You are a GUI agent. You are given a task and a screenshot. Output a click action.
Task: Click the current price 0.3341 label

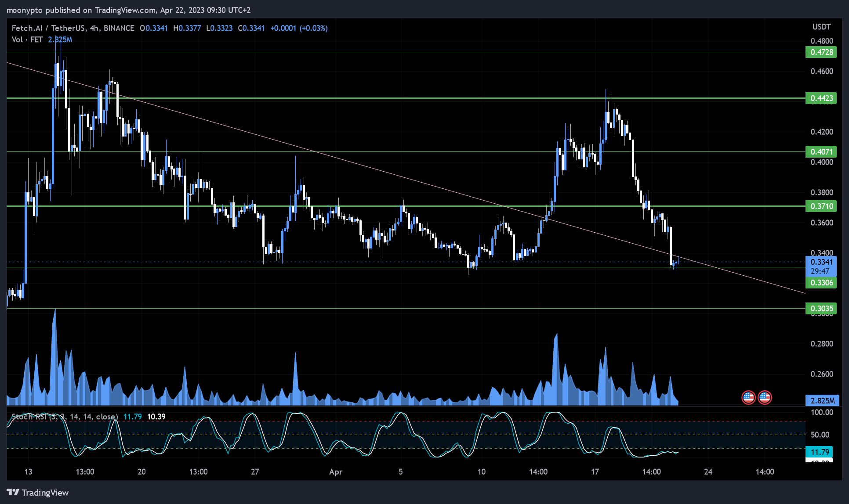[x=821, y=262]
